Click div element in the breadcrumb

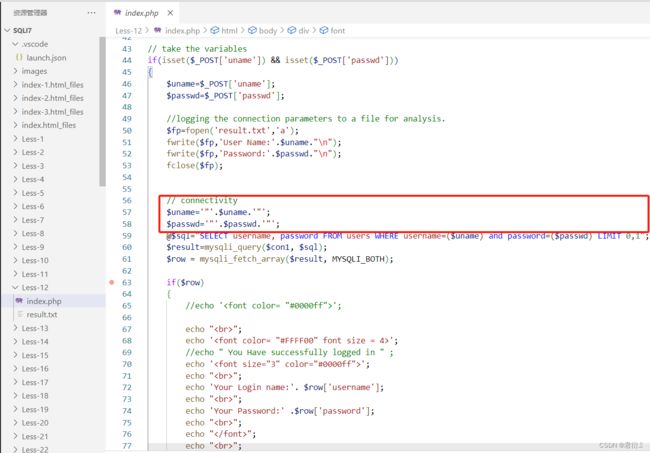304,31
